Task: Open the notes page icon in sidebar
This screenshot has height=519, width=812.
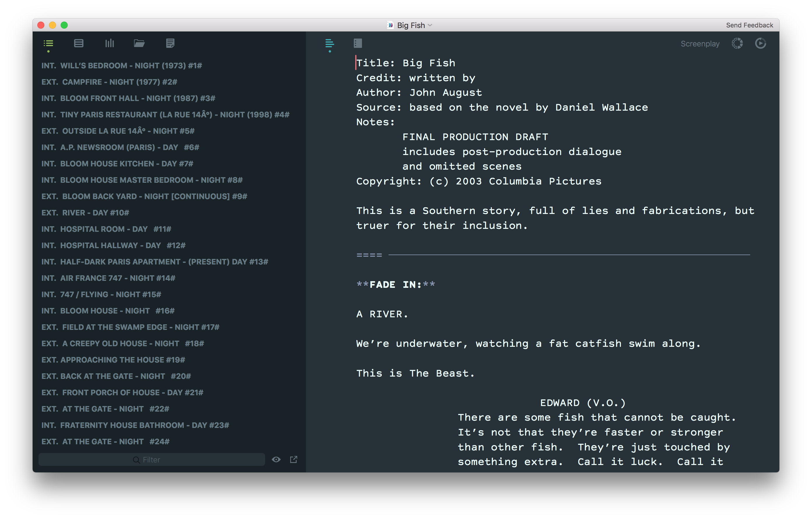Action: [x=170, y=43]
